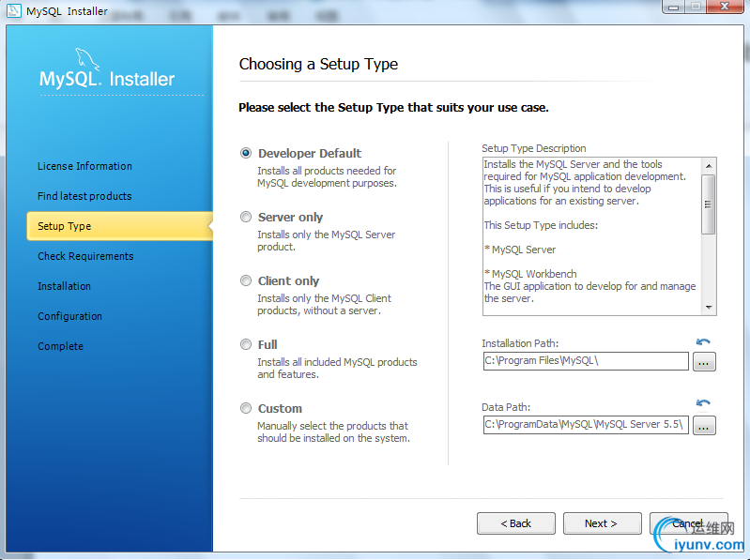
Task: Click the 'Choosing a Setup Type' heading
Action: coord(318,64)
